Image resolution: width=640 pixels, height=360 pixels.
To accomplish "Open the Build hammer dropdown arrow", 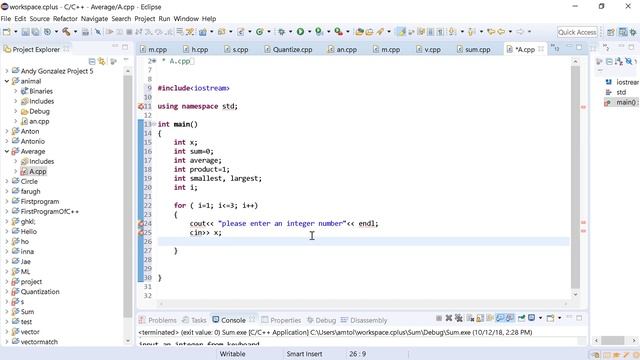I will coord(75,31).
